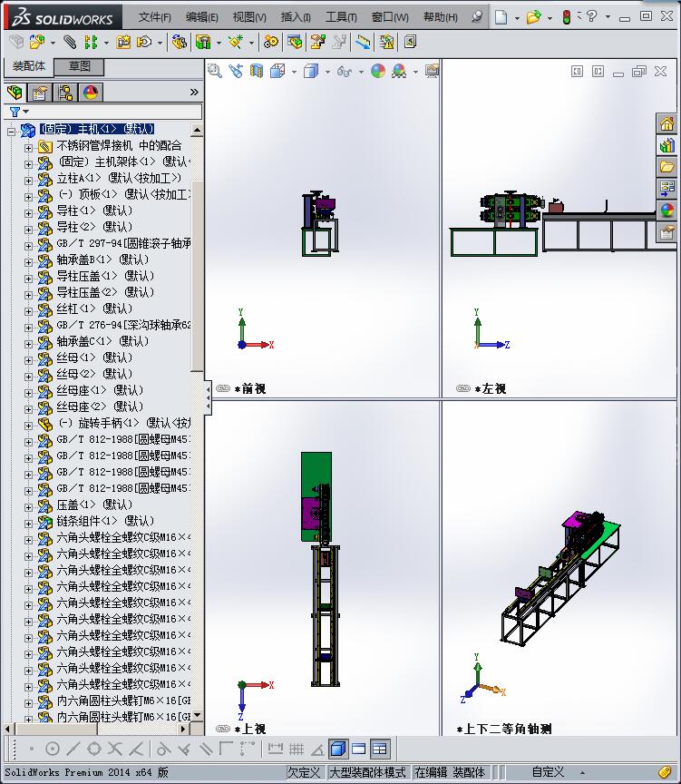Open the status bar 自定义 units arrow

(x=582, y=773)
